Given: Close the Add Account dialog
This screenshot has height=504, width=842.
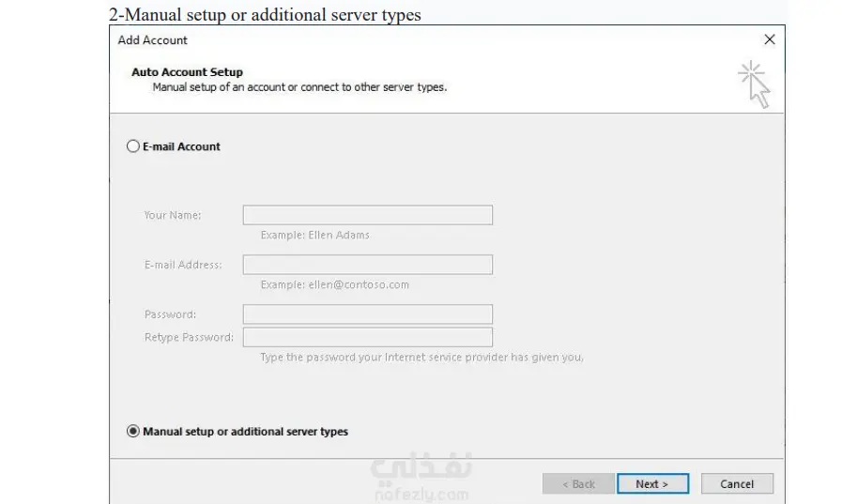Looking at the screenshot, I should coord(769,39).
